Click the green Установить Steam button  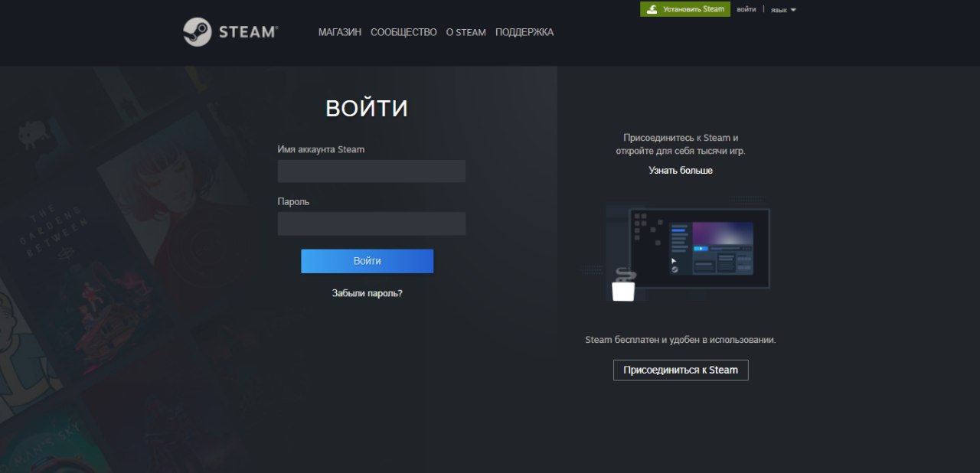pos(685,9)
